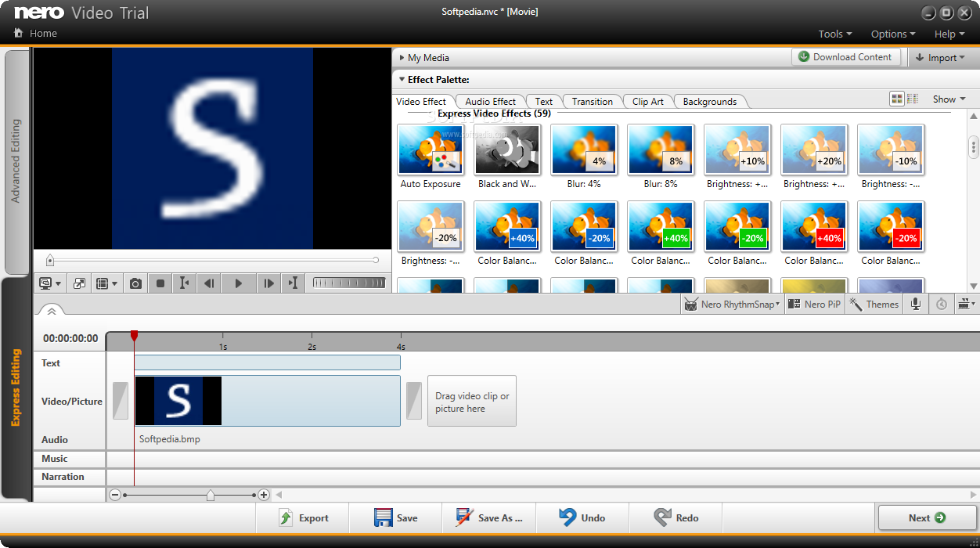Select the Auto Exposure effect
This screenshot has height=548, width=980.
[x=431, y=150]
